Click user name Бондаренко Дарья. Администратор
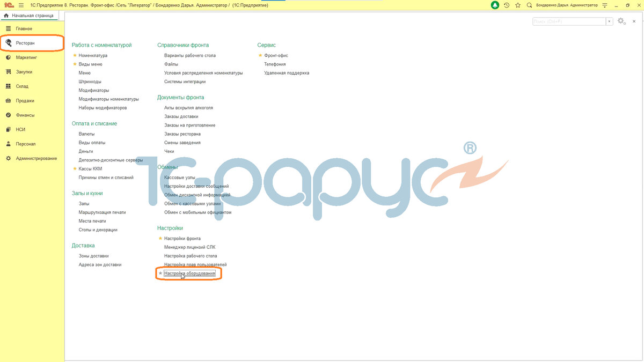The height and width of the screenshot is (362, 644). point(566,5)
